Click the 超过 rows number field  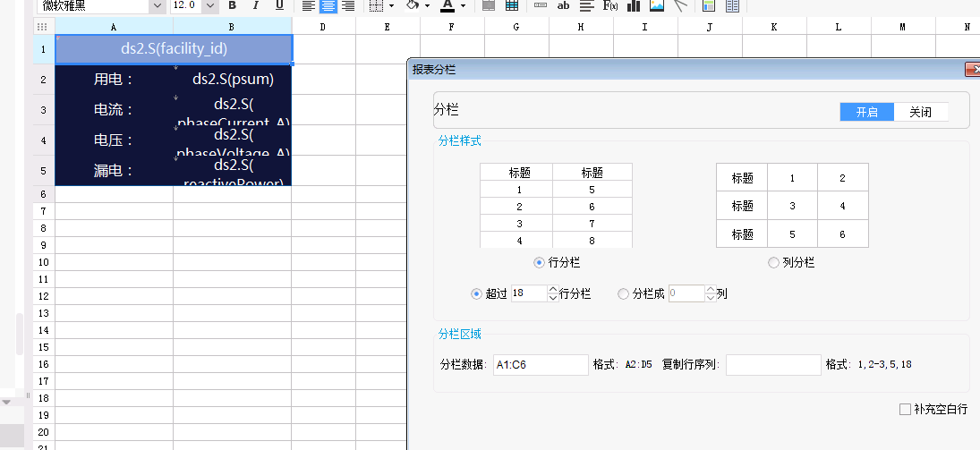[529, 293]
